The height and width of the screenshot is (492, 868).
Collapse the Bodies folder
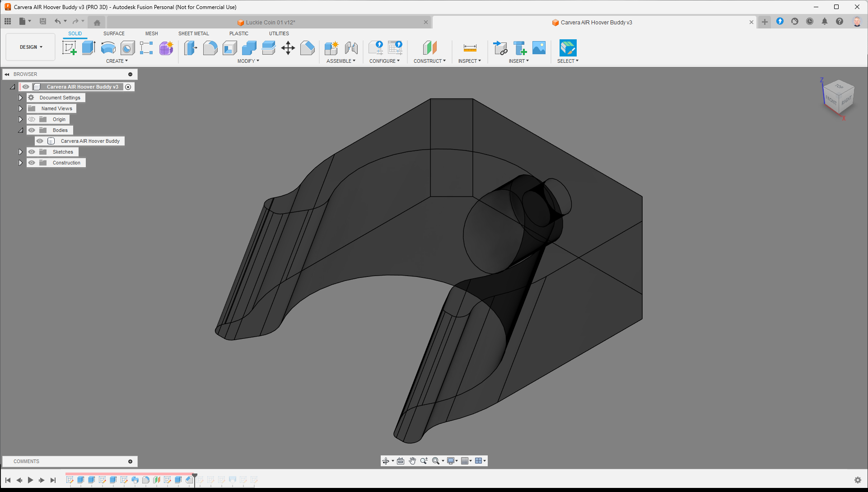point(20,130)
